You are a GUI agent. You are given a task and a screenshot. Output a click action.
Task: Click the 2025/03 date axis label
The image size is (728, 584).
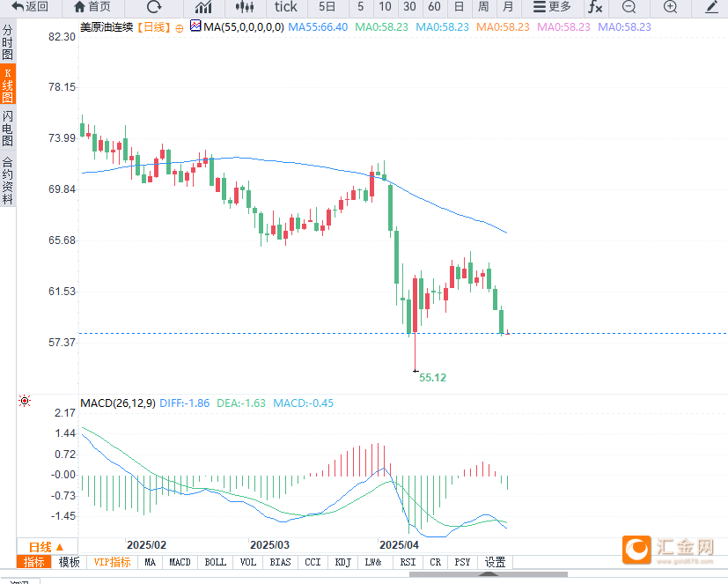coord(269,545)
